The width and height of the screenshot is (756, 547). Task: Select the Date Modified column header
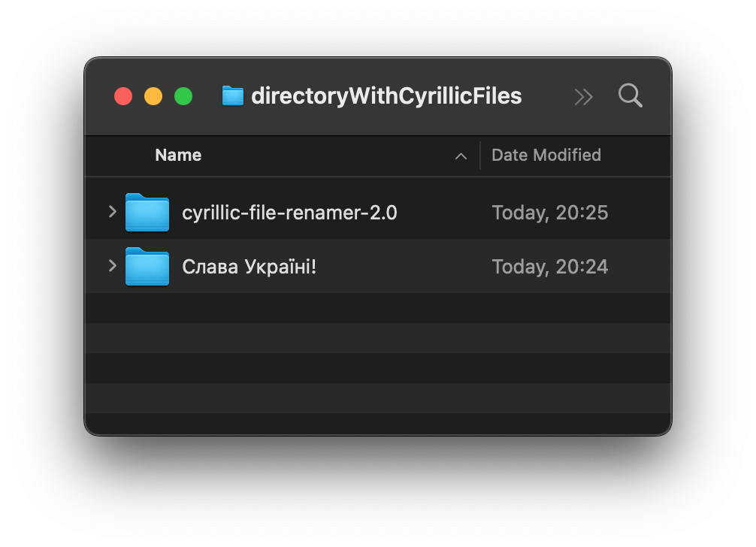(546, 156)
